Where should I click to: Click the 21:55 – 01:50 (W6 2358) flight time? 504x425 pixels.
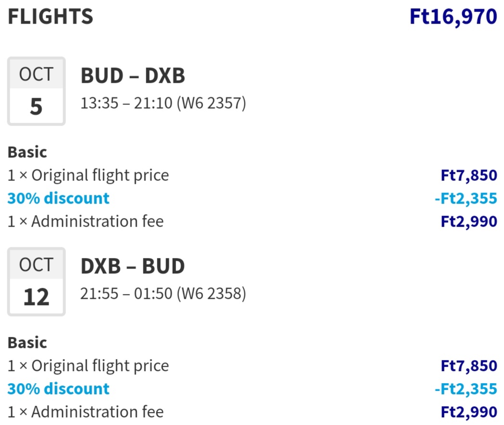(163, 294)
